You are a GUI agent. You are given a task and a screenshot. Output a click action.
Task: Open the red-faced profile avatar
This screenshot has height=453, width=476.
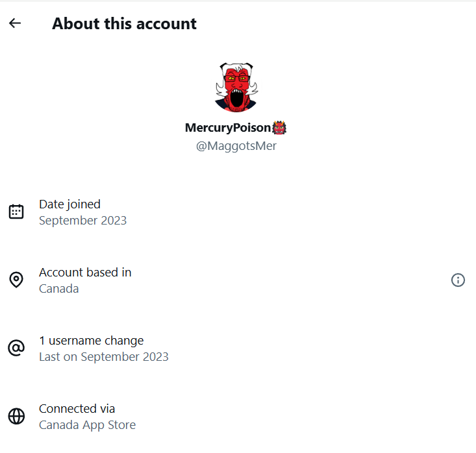(236, 88)
